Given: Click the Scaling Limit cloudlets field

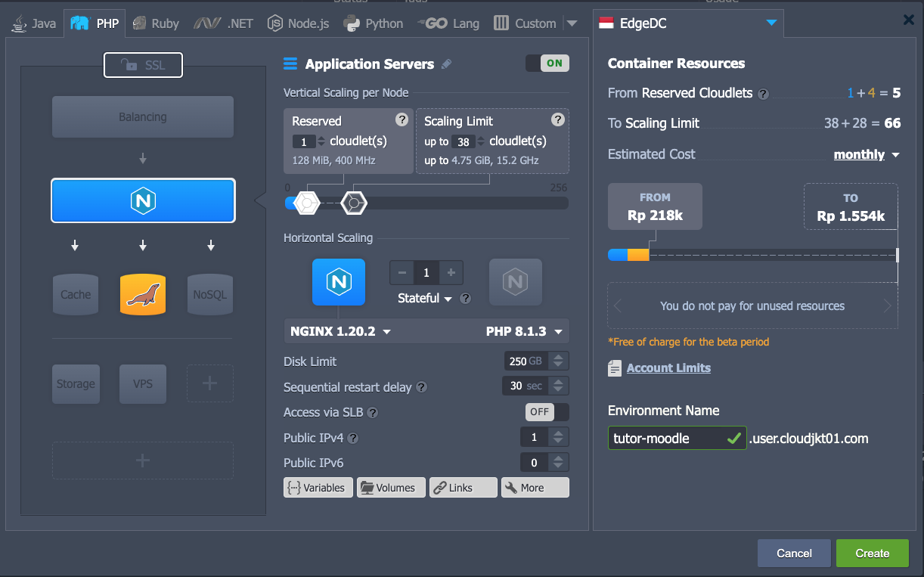Looking at the screenshot, I should (463, 141).
